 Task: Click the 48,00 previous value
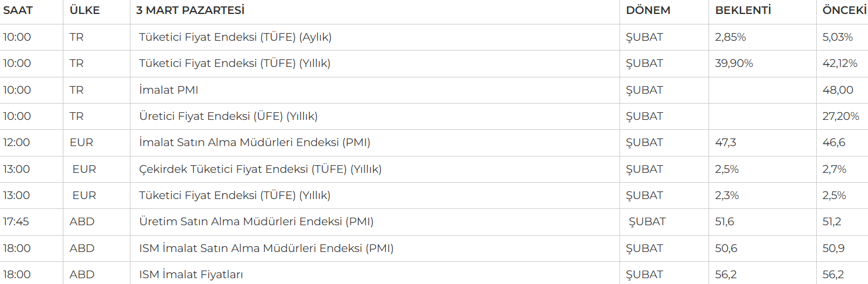click(x=838, y=90)
